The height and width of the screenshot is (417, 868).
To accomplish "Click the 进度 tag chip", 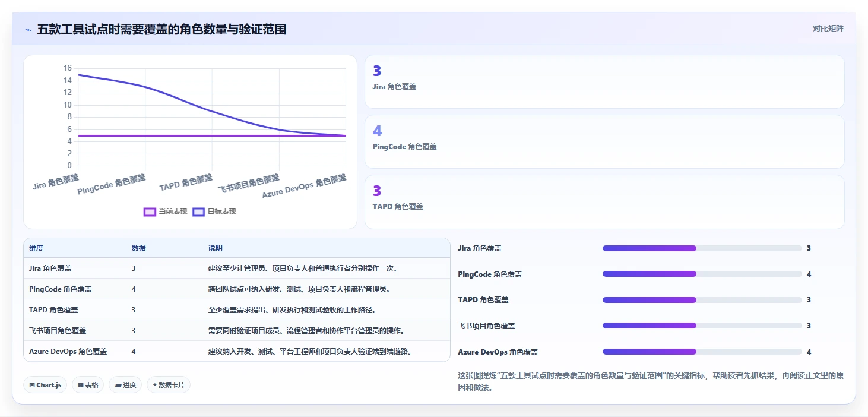I will (125, 385).
